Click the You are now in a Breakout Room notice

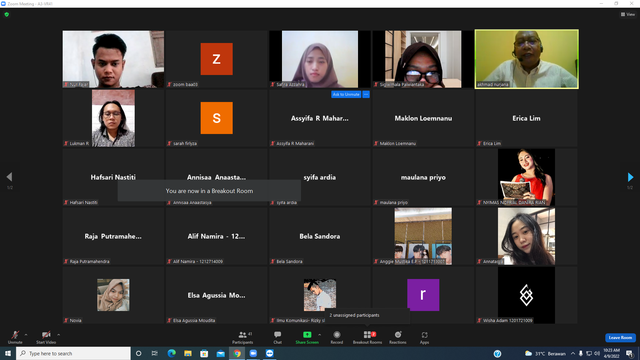pos(209,191)
